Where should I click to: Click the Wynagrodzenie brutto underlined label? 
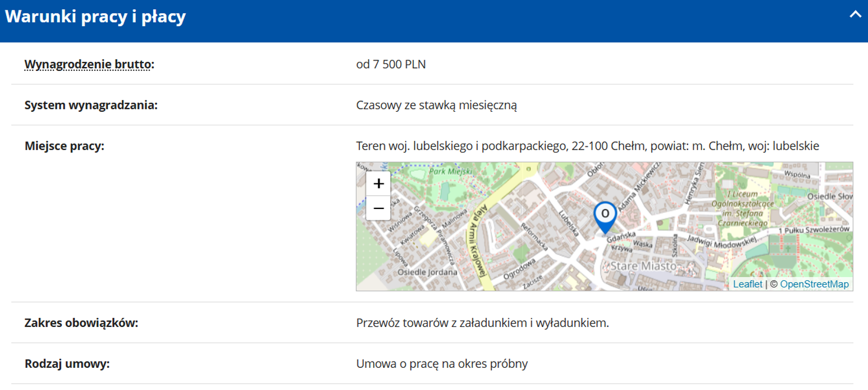89,64
